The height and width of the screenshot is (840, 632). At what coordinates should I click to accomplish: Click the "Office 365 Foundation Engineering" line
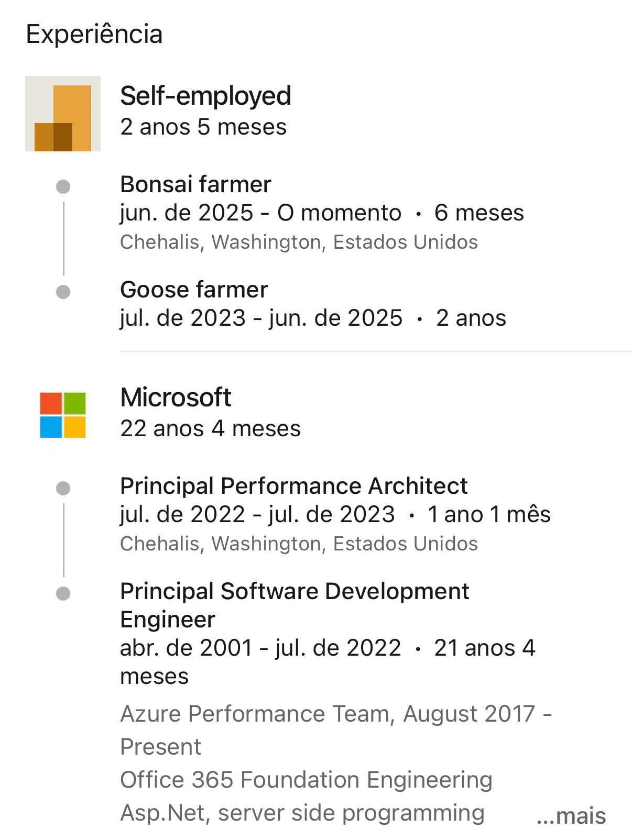click(306, 780)
